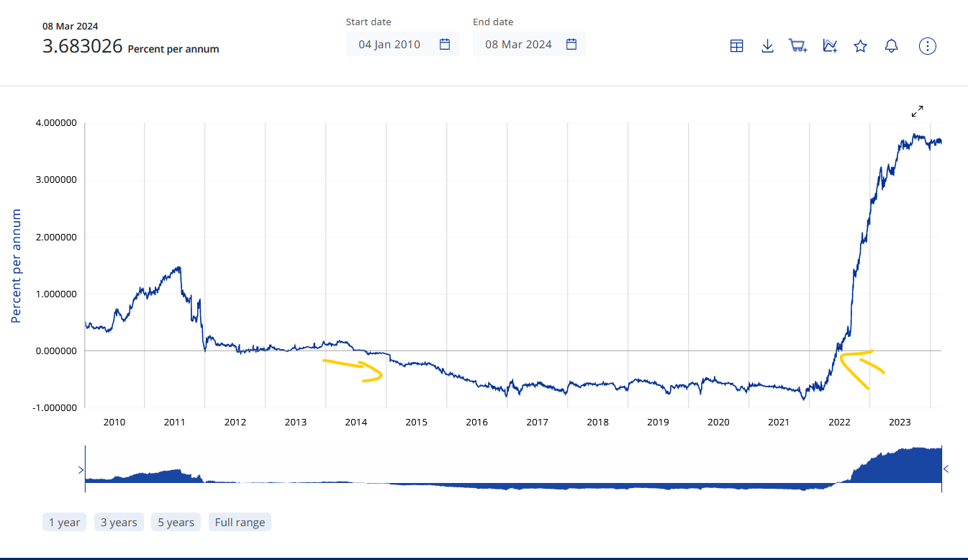Click the Start date field showing 04 Jan 2010
The width and height of the screenshot is (968, 560).
(x=389, y=45)
